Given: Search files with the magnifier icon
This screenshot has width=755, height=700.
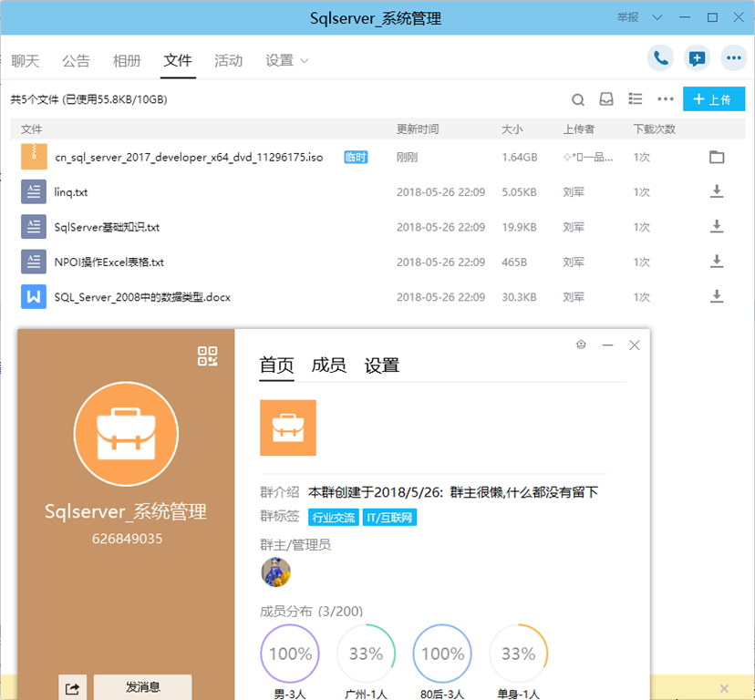Looking at the screenshot, I should (x=578, y=99).
